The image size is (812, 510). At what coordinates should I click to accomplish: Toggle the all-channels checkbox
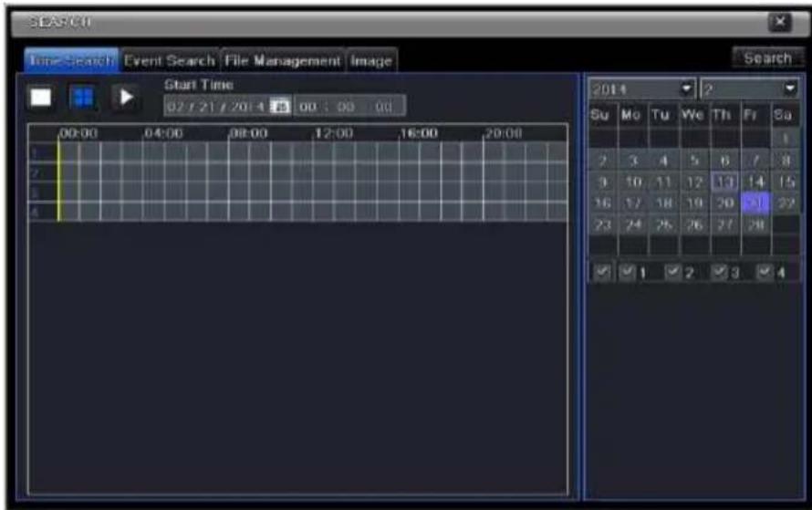pos(602,272)
